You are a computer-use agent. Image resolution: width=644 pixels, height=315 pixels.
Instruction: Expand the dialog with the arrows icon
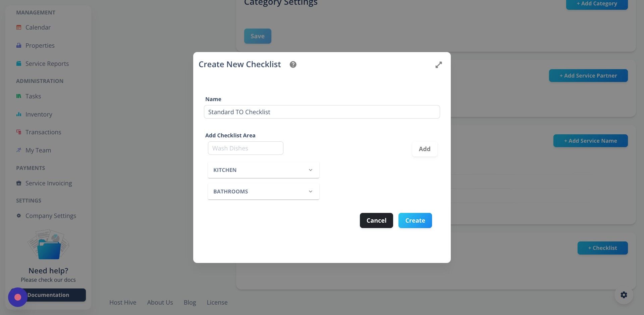[x=438, y=65]
